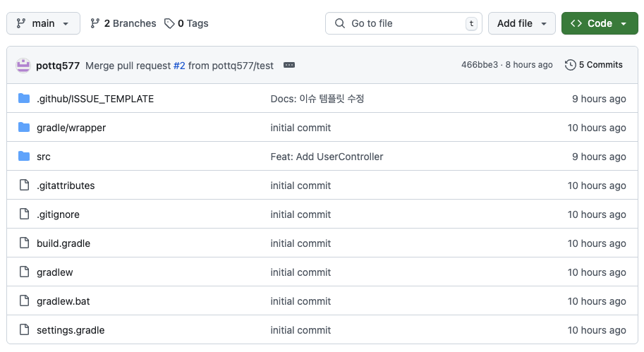Click the pottq577 user avatar

tap(23, 65)
